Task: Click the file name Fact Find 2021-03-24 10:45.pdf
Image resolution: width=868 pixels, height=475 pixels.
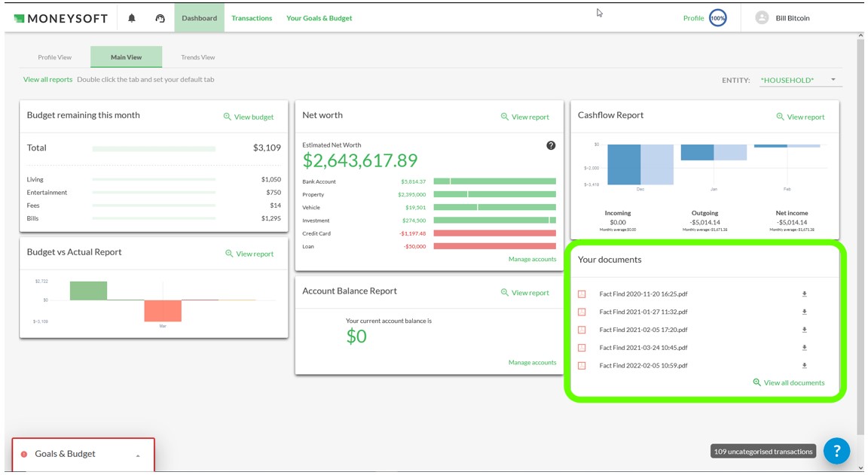Action: coord(643,348)
